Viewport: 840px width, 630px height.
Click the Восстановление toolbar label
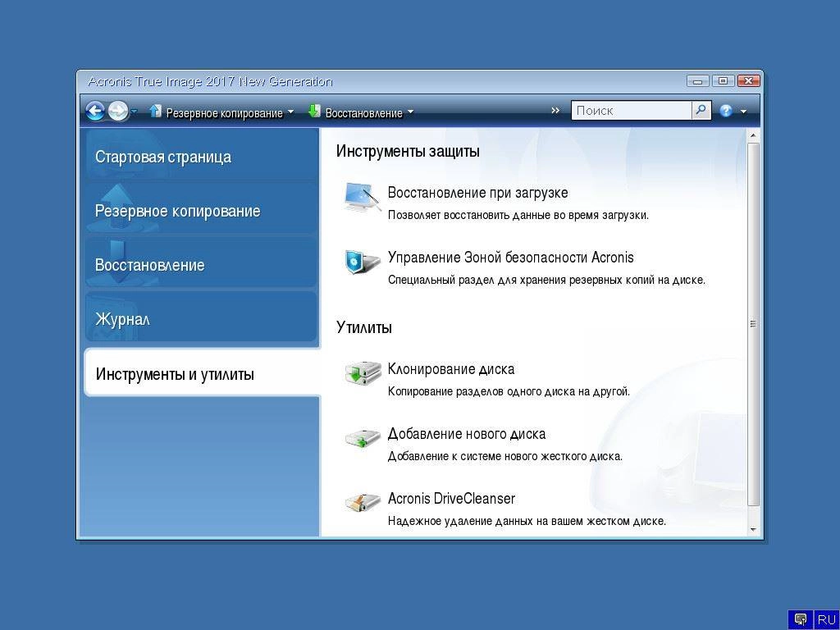pyautogui.click(x=363, y=113)
